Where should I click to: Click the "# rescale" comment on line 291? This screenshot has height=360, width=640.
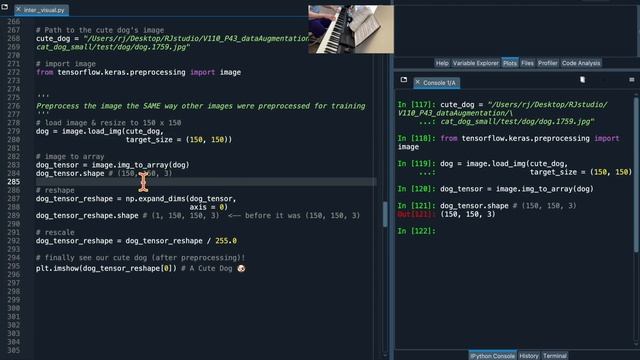point(55,232)
